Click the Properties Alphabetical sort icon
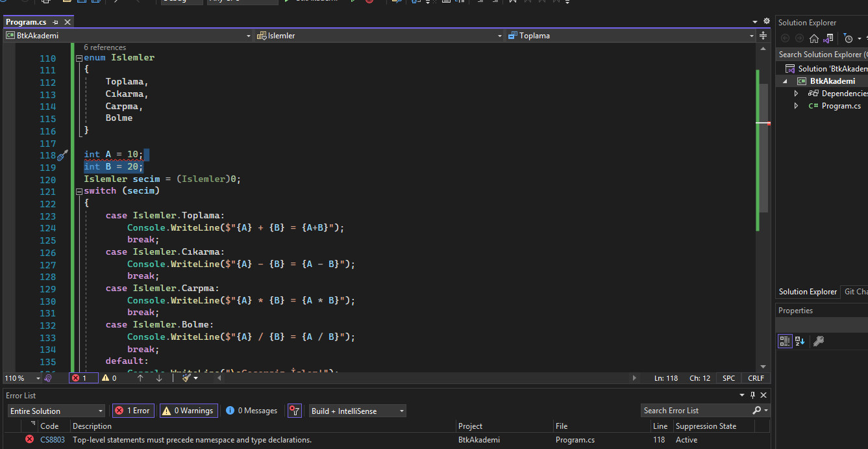Image resolution: width=868 pixels, height=449 pixels. tap(800, 340)
